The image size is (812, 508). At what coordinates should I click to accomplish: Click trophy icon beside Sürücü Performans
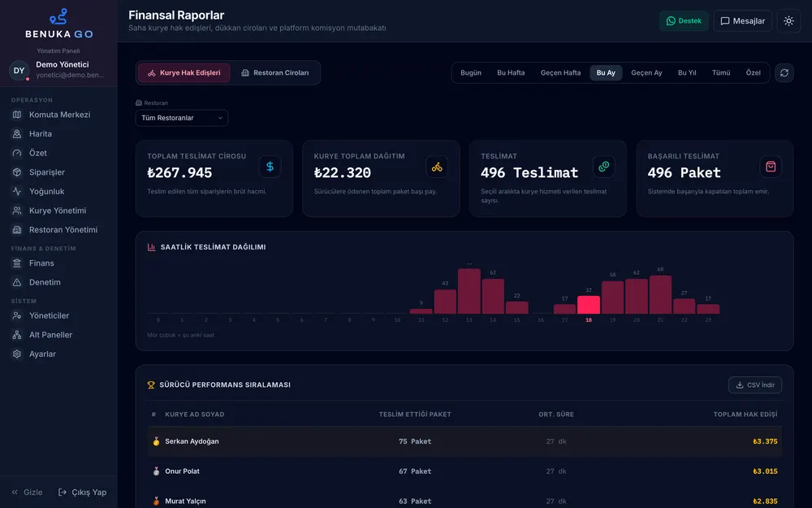click(151, 384)
